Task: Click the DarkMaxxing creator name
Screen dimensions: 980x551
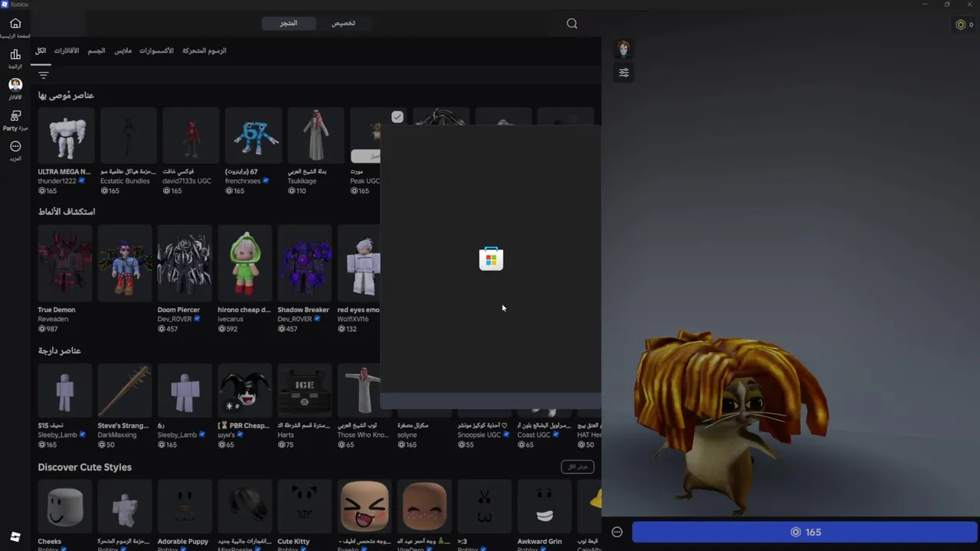Action: pos(116,435)
